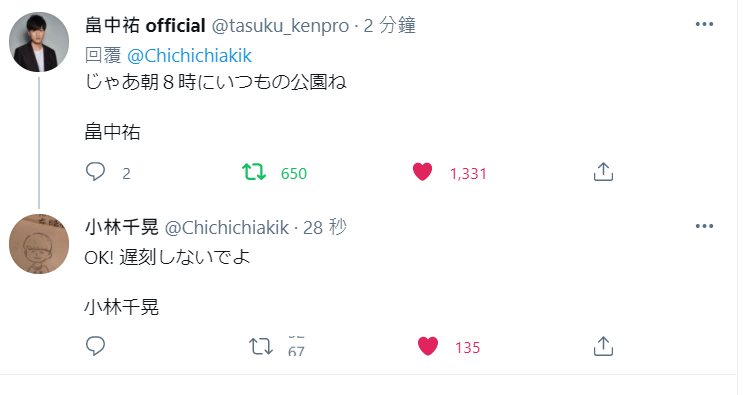Viewport: 744px width, 395px height.
Task: Open the @Chichichiakik mention link in reply
Action: coord(189,56)
